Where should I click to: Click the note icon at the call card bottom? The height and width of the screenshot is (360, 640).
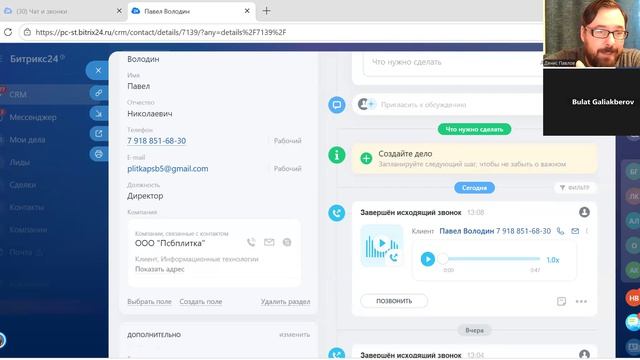(x=561, y=302)
